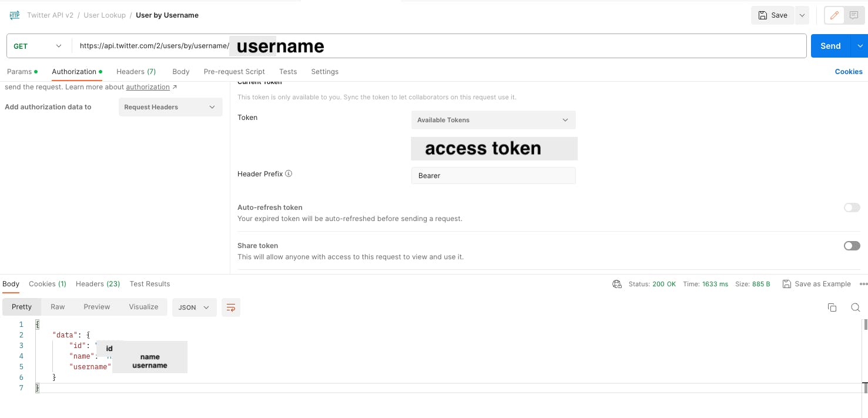Expand the Save options arrow

coord(802,15)
